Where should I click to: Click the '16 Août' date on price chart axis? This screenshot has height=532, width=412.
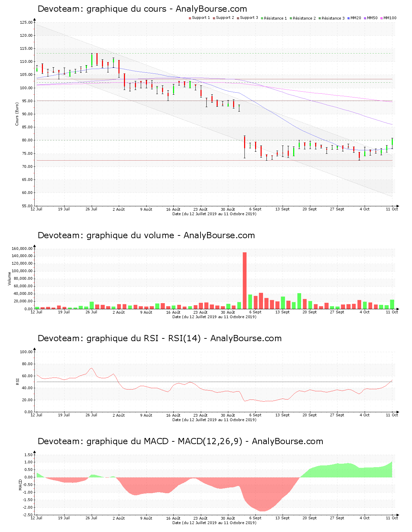click(173, 209)
